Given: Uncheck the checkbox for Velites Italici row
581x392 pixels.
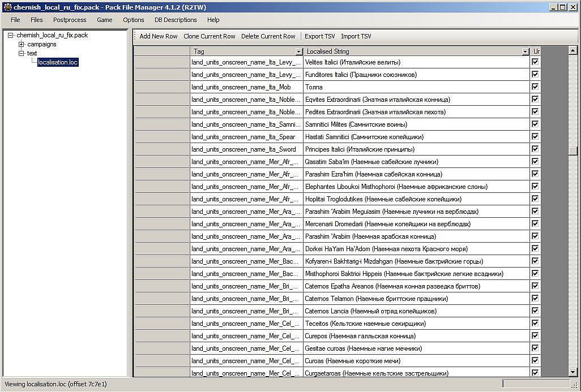Looking at the screenshot, I should [x=535, y=62].
